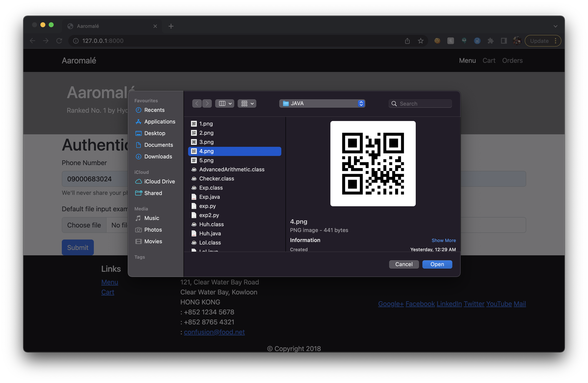Click Show More information link
The image size is (588, 383).
point(443,240)
